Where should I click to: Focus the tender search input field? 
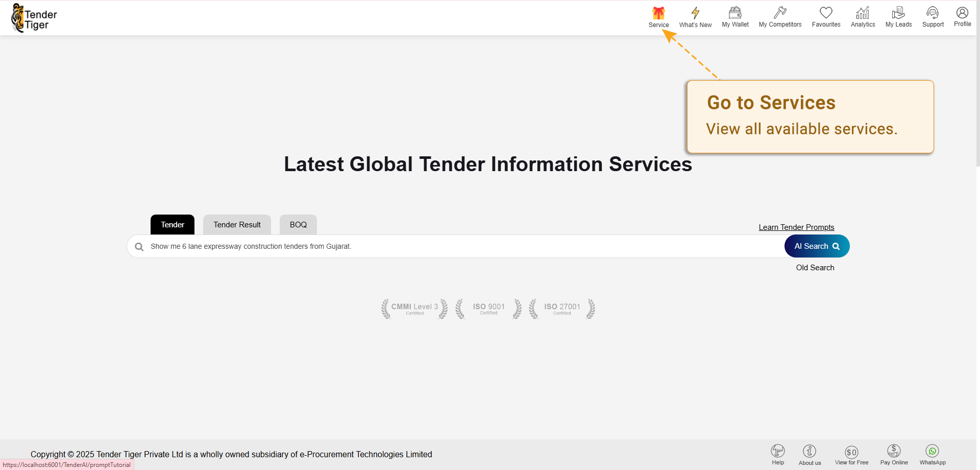click(x=459, y=246)
